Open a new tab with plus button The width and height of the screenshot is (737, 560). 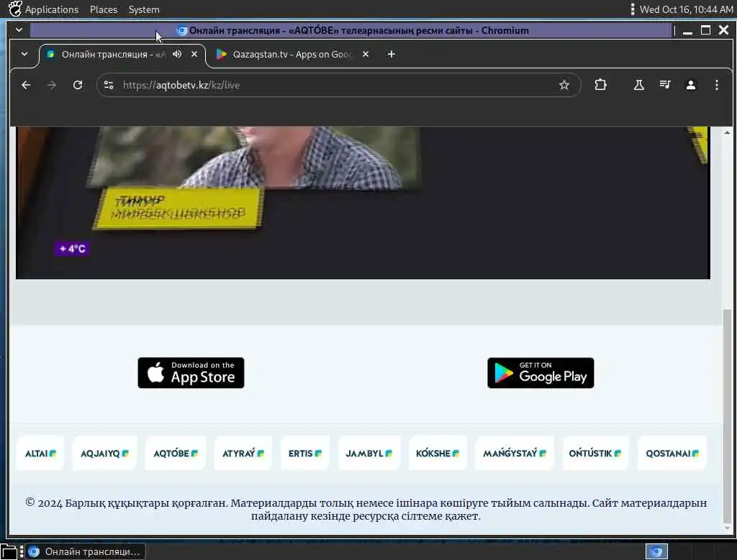coord(391,54)
